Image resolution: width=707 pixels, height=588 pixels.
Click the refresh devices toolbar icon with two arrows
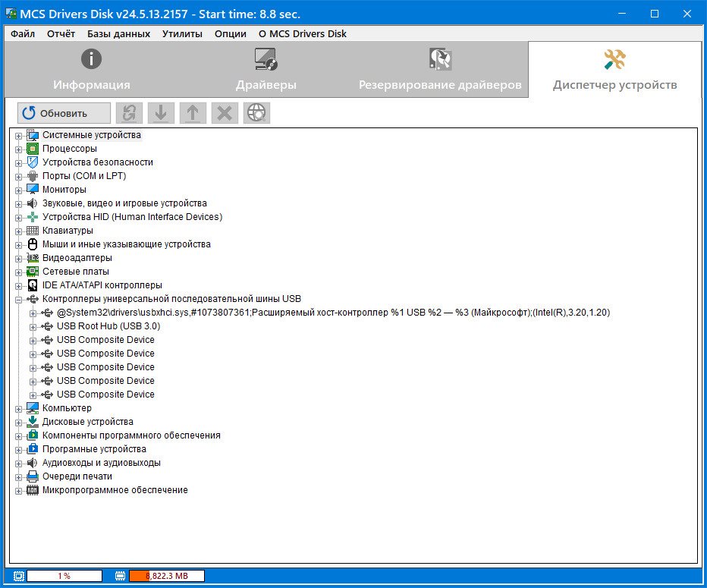130,113
